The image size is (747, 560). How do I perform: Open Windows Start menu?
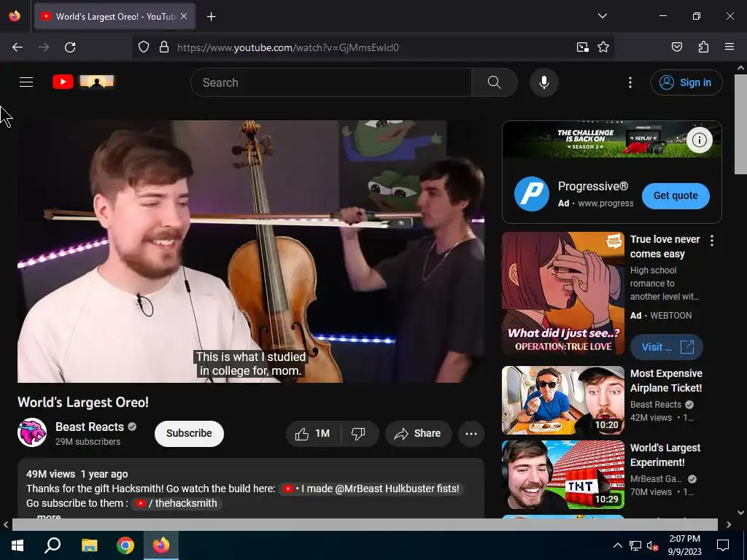point(18,545)
